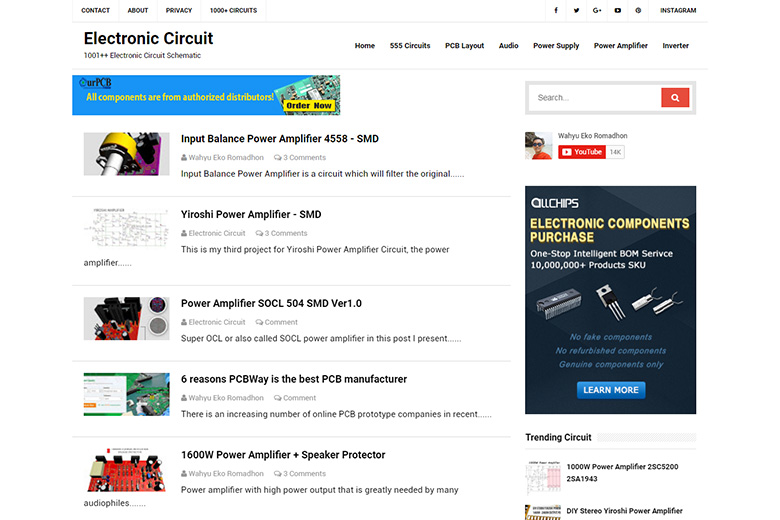Click Comment link under PCBWay post

click(x=299, y=398)
